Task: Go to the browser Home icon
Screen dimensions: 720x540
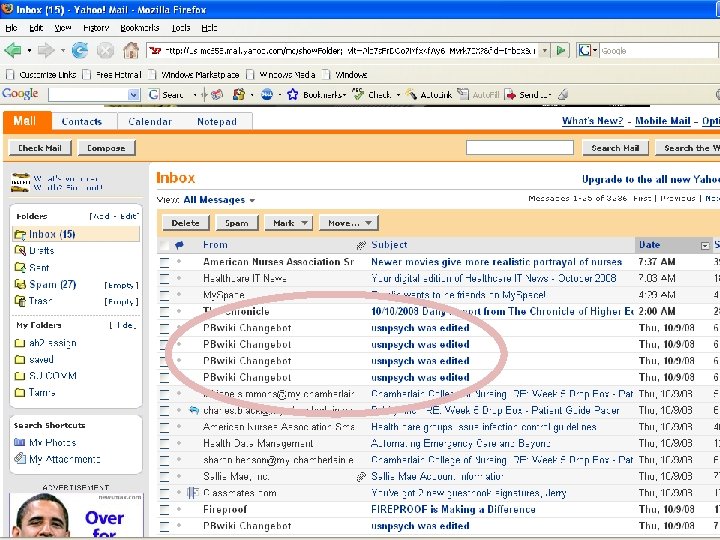Action: [x=131, y=50]
